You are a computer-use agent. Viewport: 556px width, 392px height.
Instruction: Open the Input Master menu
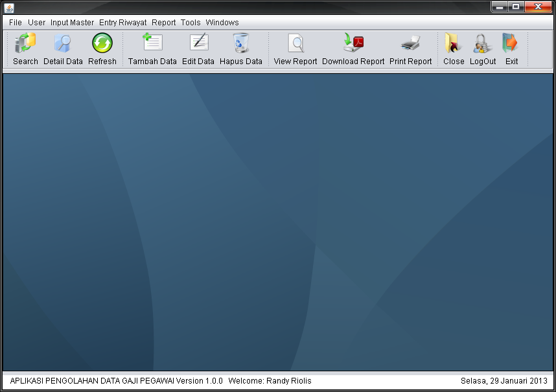[x=72, y=23]
